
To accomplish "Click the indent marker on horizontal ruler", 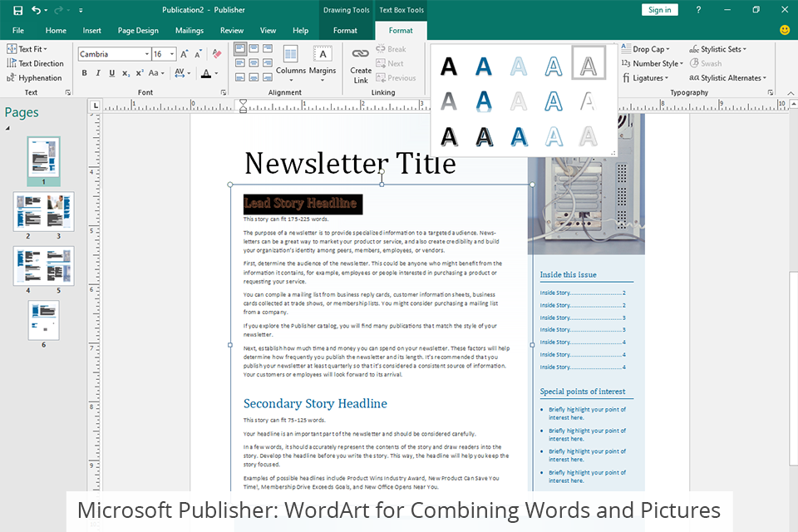I will [x=243, y=106].
